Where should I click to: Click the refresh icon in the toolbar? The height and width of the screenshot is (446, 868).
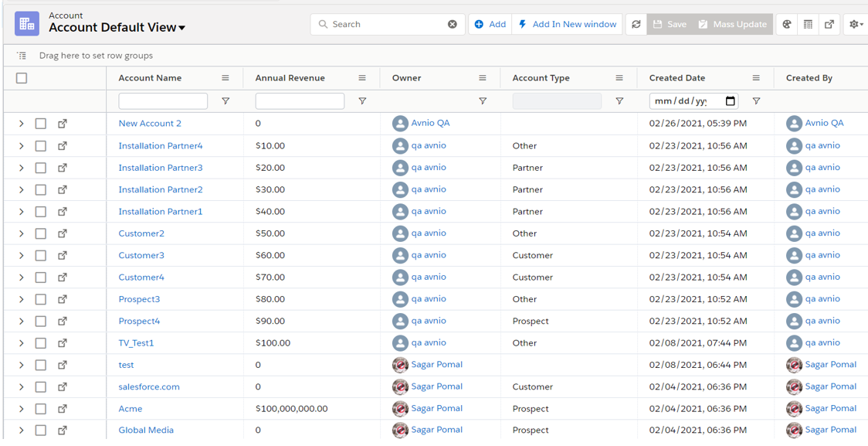tap(636, 25)
